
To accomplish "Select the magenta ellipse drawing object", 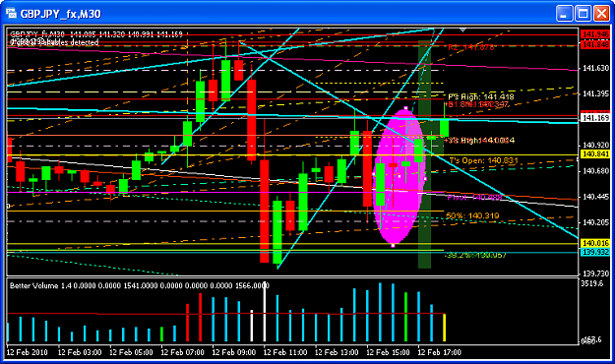I will (399, 176).
